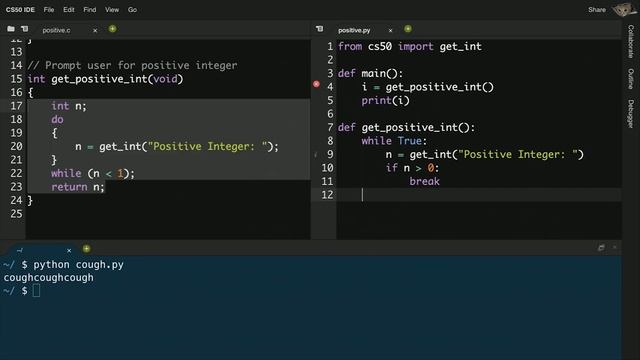
Task: Click 'i = get_positive_int()' on line 4
Action: coord(428,87)
